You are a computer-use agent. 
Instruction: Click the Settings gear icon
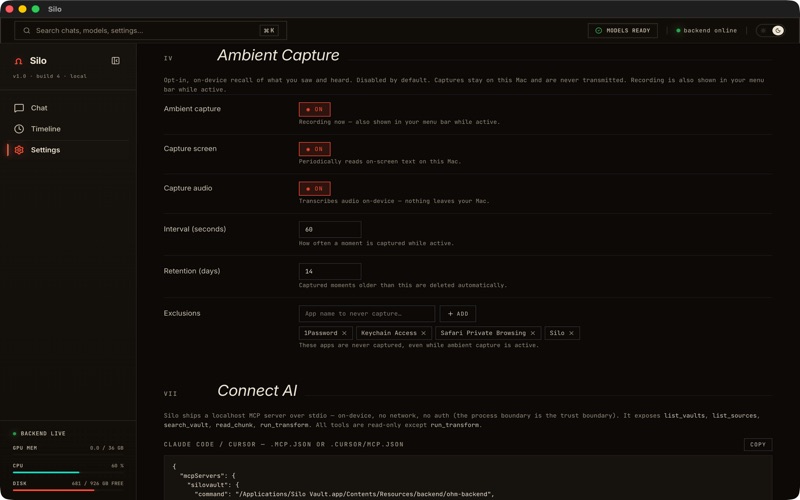[x=19, y=150]
